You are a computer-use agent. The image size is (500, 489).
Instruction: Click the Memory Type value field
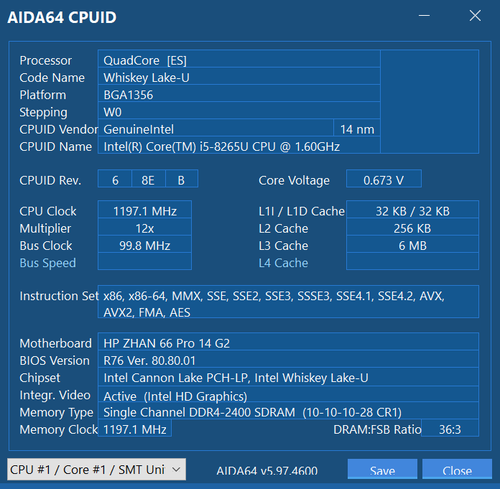pos(288,412)
